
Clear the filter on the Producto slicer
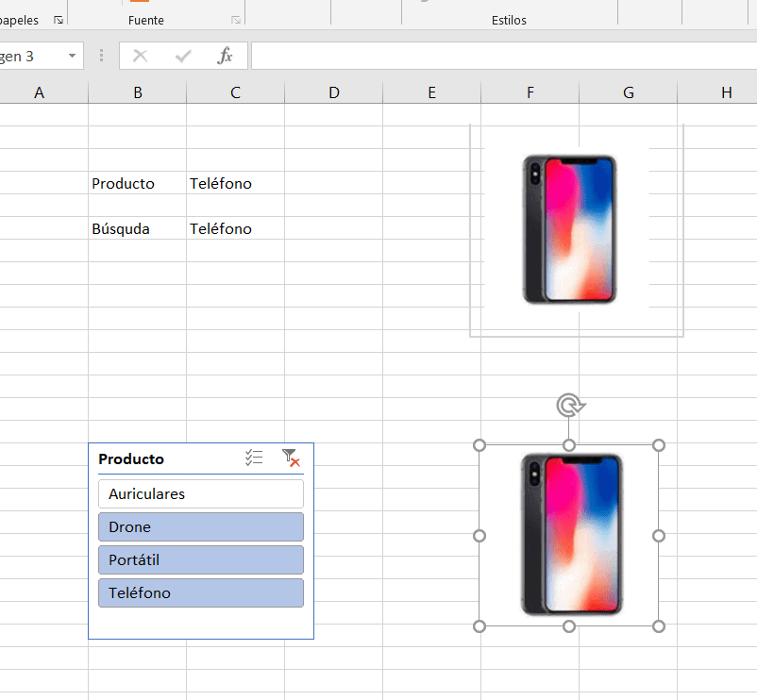291,458
